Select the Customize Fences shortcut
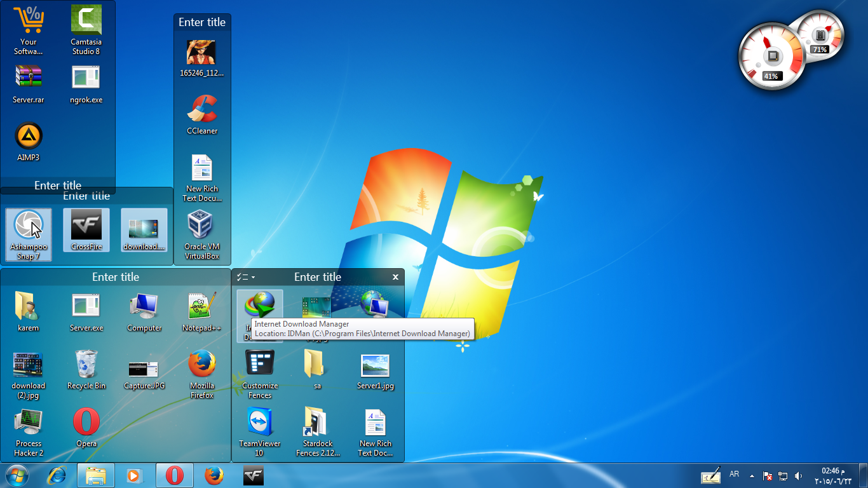Image resolution: width=868 pixels, height=488 pixels. tap(260, 374)
